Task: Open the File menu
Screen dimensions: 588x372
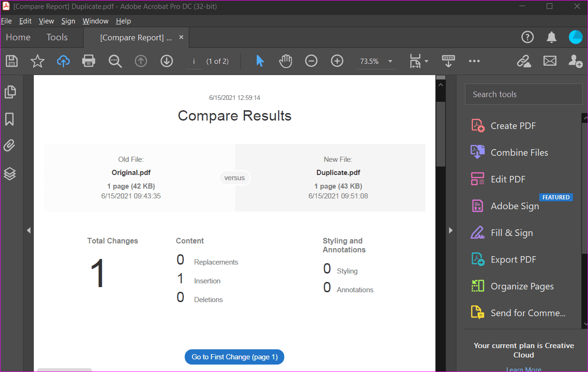Action: point(6,21)
